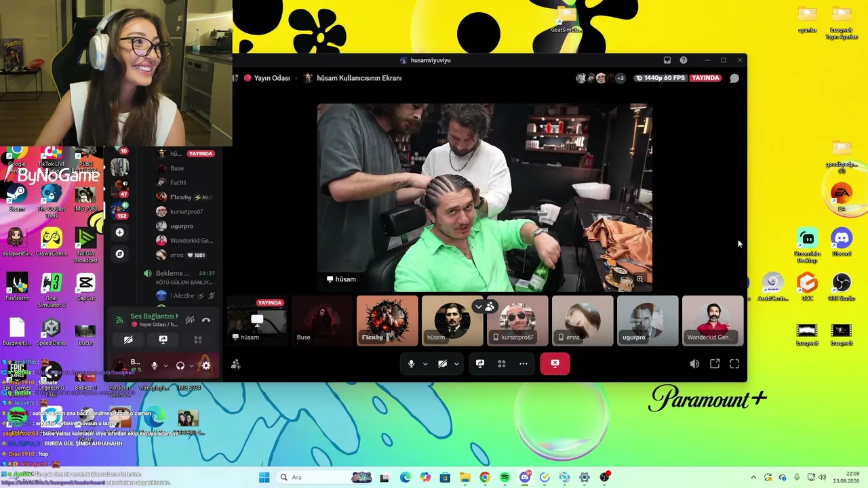The width and height of the screenshot is (868, 488).
Task: Deafen with headphone icon in user panel
Action: (180, 365)
